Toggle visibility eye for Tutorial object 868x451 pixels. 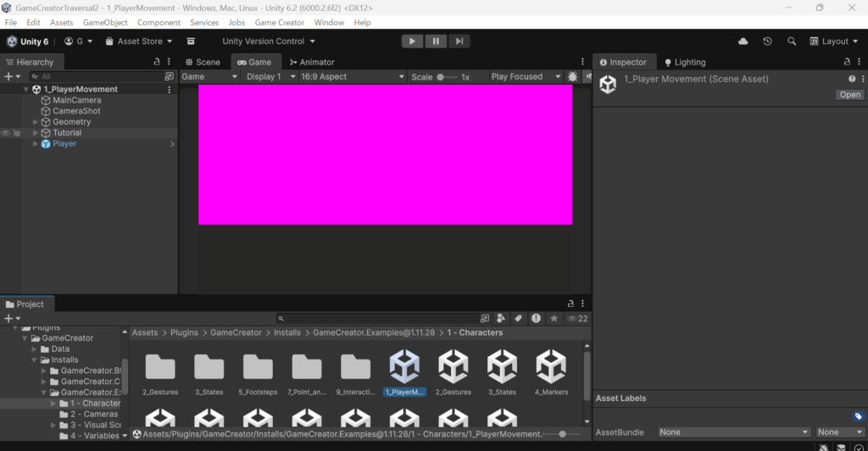click(x=6, y=133)
